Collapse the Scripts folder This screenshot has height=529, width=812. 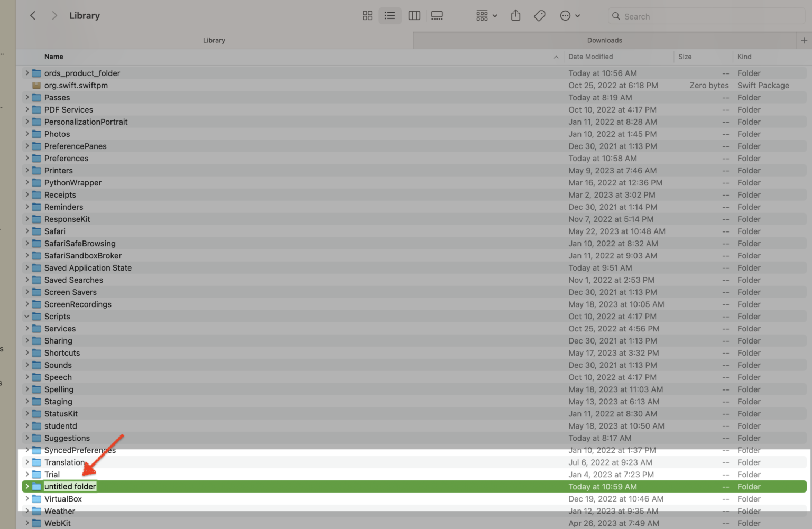[x=27, y=317]
